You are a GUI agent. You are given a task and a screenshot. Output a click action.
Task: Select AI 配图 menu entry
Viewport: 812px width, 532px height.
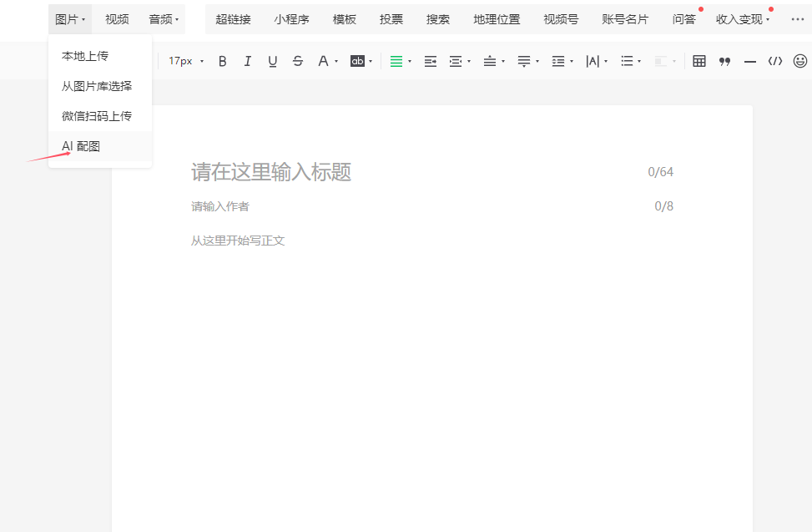(x=81, y=146)
